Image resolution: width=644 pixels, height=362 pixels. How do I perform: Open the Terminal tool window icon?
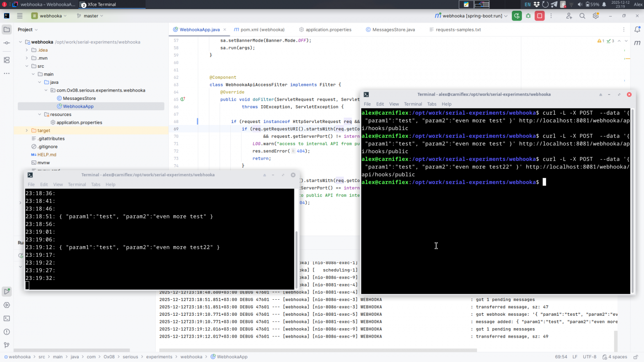click(7, 318)
